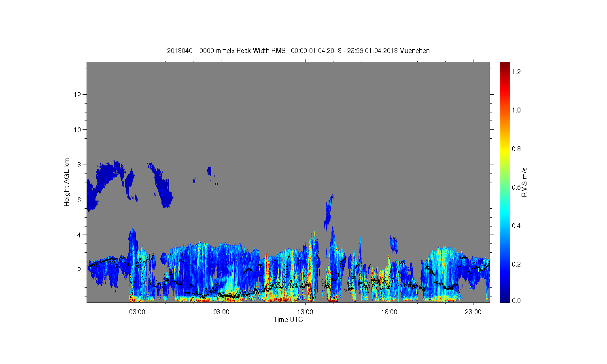Click the height axis tick label 8
The width and height of the screenshot is (607, 364).
tap(80, 165)
